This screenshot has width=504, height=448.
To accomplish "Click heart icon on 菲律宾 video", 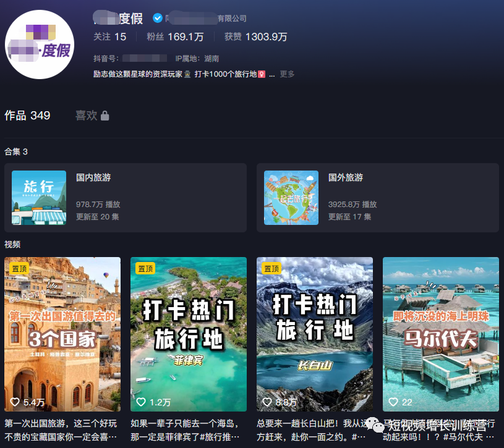I will (141, 402).
